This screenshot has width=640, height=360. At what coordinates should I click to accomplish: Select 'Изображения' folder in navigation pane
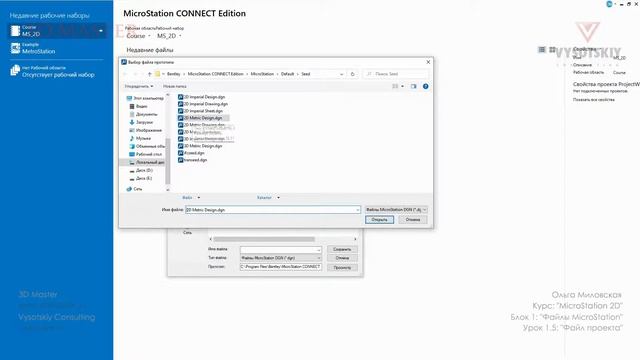145,130
